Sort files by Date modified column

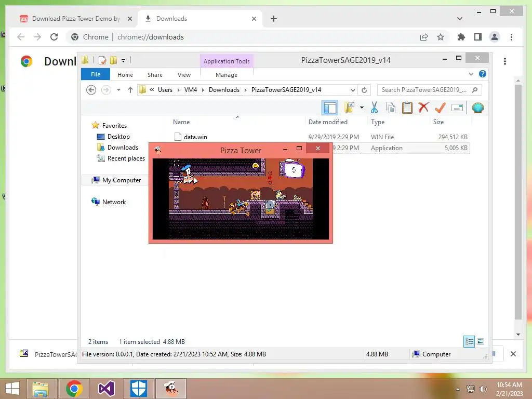(328, 122)
